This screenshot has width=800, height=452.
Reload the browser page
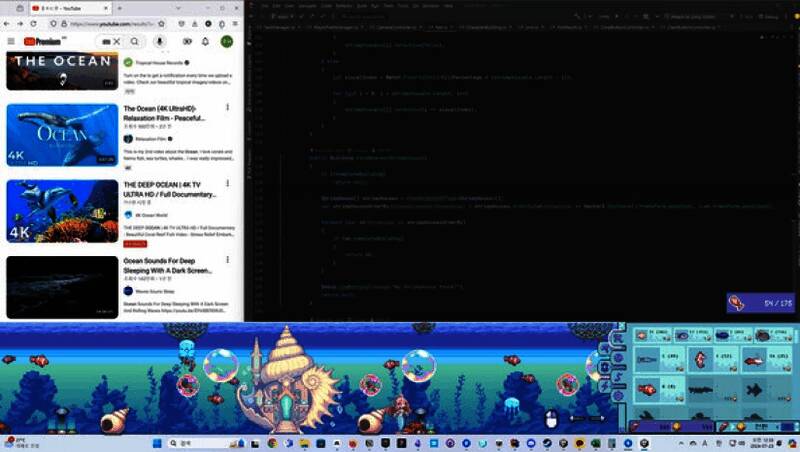[x=35, y=23]
